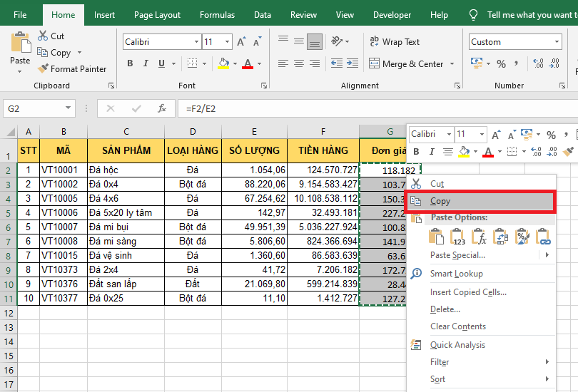Click the Insert Function fx button
Image resolution: width=578 pixels, height=392 pixels.
(x=162, y=109)
